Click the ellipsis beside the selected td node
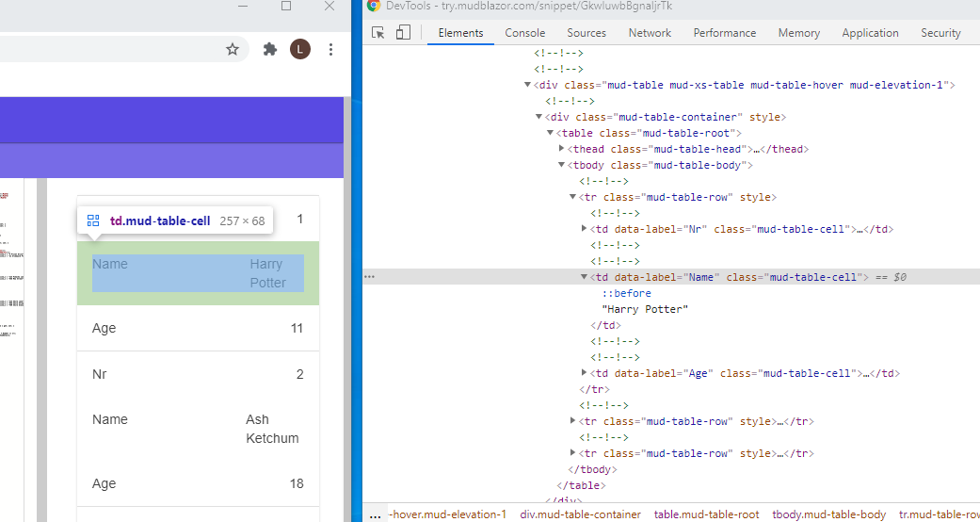Screen dimensions: 980x522 369,277
